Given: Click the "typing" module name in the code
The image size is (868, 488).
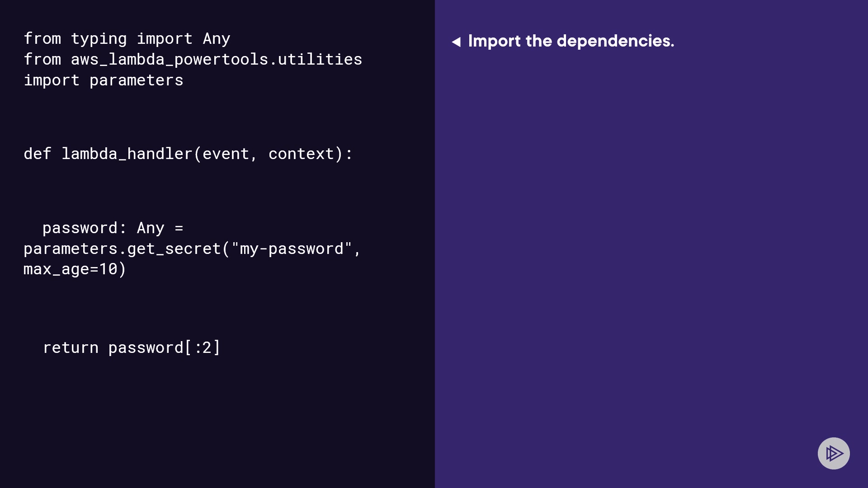Looking at the screenshot, I should click(x=99, y=39).
